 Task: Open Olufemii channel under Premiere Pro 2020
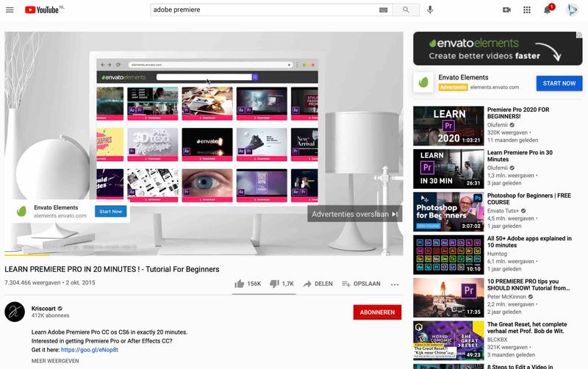[x=498, y=125]
